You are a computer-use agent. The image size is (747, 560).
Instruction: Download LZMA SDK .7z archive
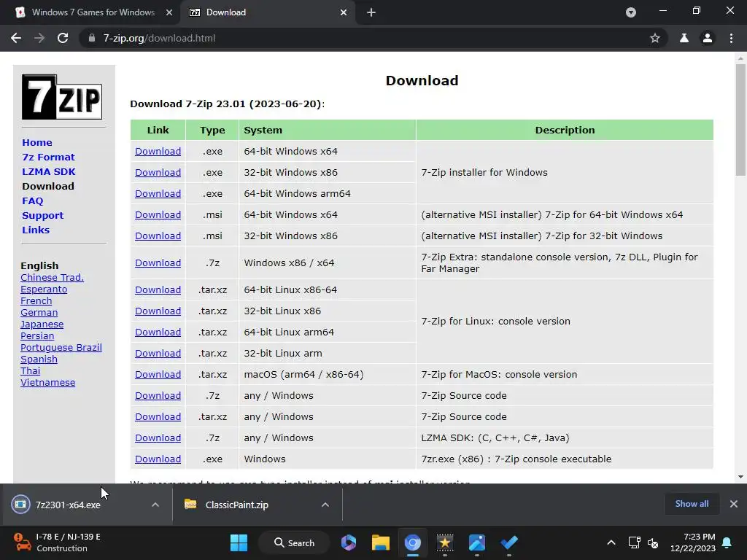[x=158, y=438]
